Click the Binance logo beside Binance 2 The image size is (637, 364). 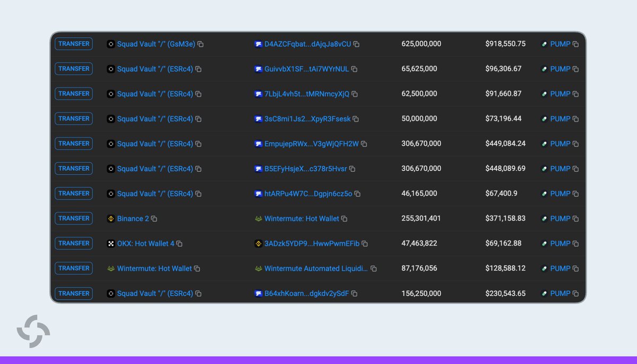[111, 219]
